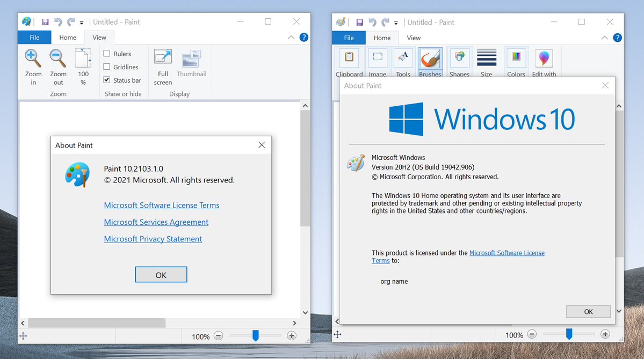644x359 pixels.
Task: Click Redo in right Paint title bar
Action: pyautogui.click(x=385, y=22)
